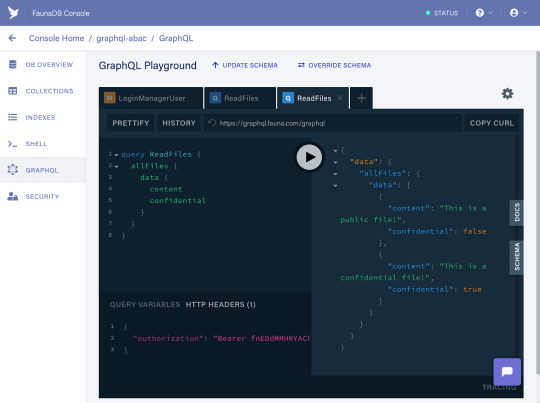The height and width of the screenshot is (403, 540).
Task: Collapse the response "data" arrow
Action: pos(335,163)
